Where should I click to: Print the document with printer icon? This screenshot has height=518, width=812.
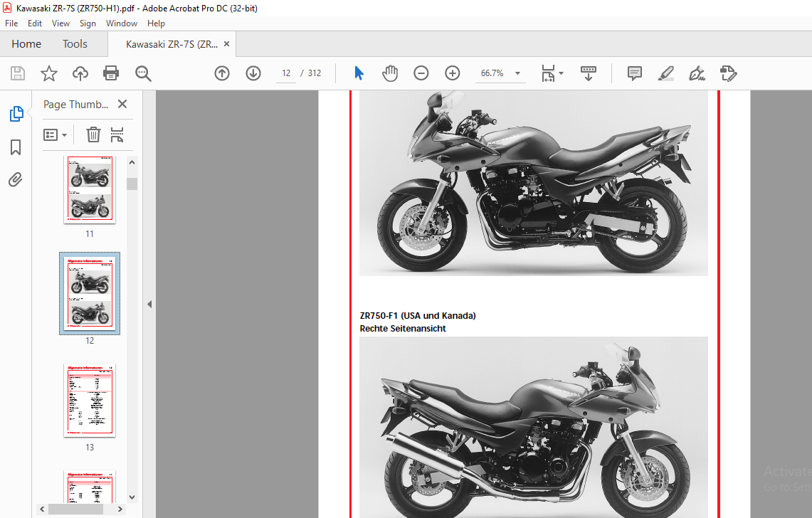tap(111, 73)
